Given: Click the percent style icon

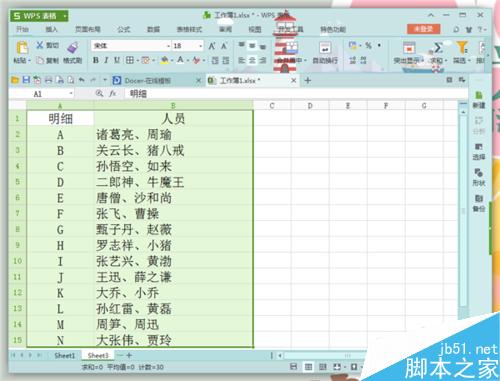Looking at the screenshot, I should click(x=368, y=46).
